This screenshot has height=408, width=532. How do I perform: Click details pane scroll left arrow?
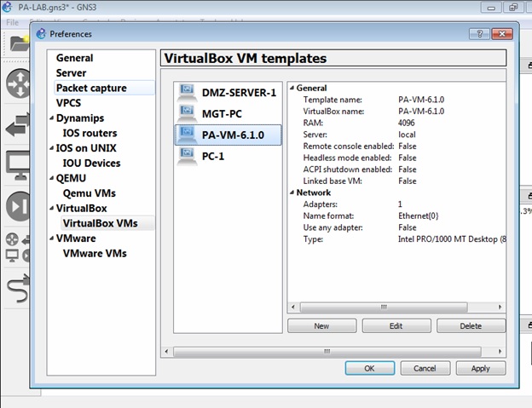(293, 307)
